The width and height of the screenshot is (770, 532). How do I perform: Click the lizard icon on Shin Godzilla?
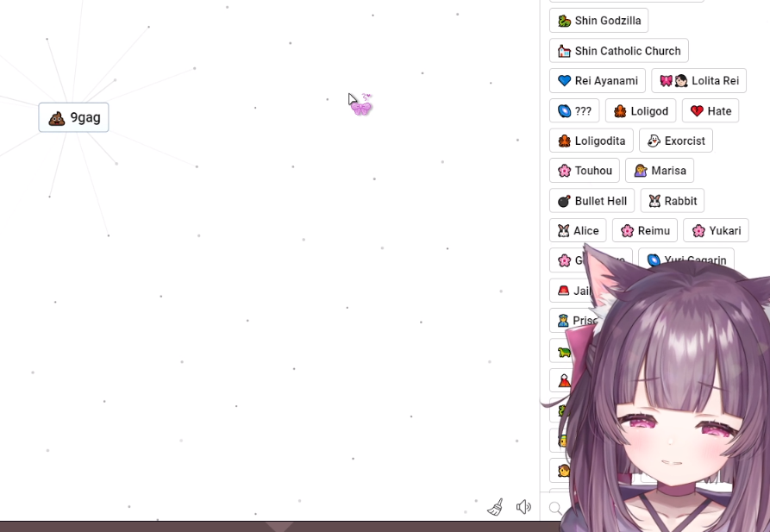[564, 21]
